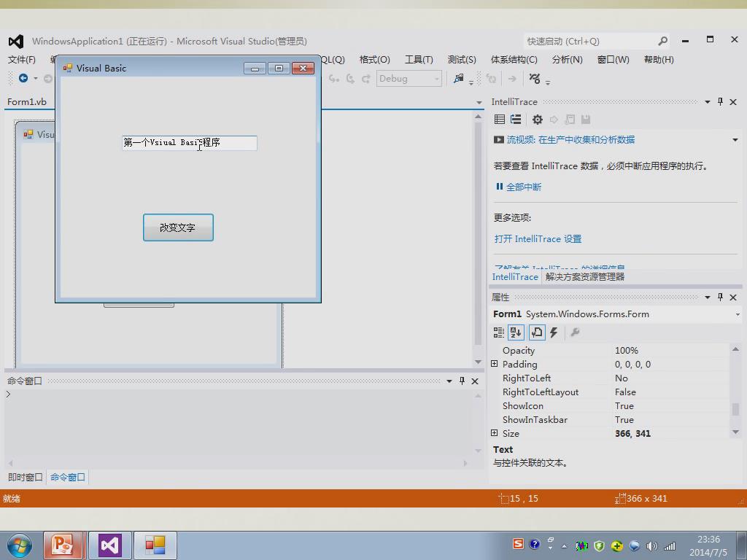Click the network signal tray icon
The width and height of the screenshot is (747, 560).
point(670,546)
